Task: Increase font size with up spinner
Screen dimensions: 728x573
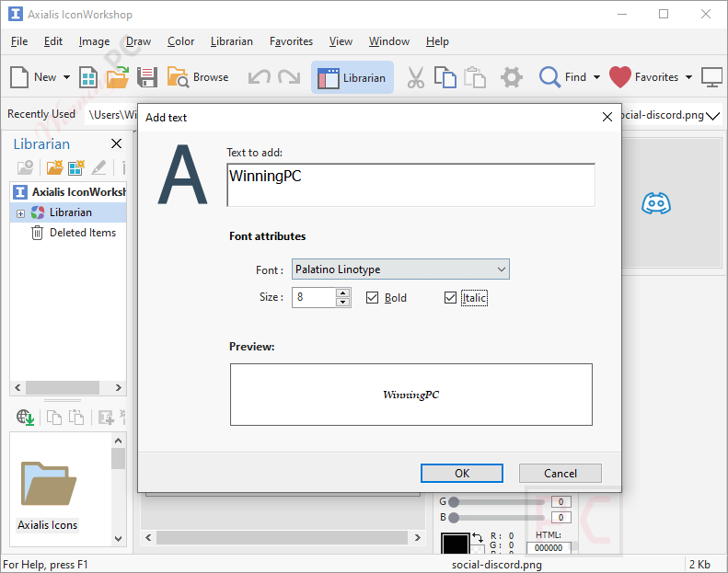Action: pos(342,292)
